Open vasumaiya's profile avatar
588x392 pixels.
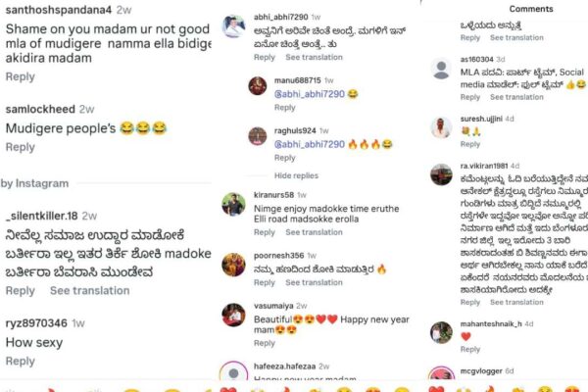(233, 315)
